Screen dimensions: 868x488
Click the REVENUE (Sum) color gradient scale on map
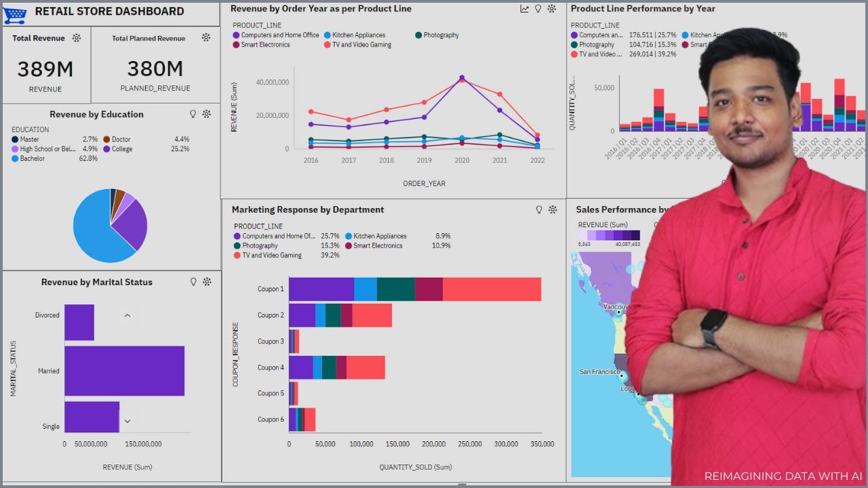pos(609,235)
